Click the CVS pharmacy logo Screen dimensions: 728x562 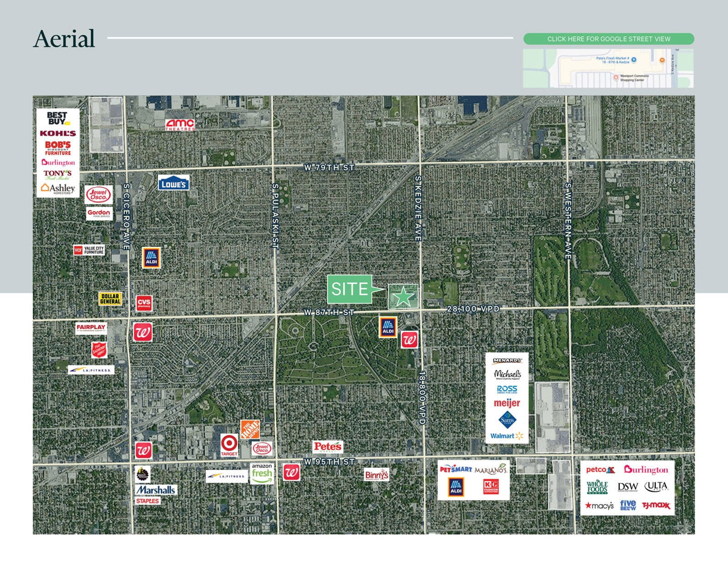[x=144, y=303]
